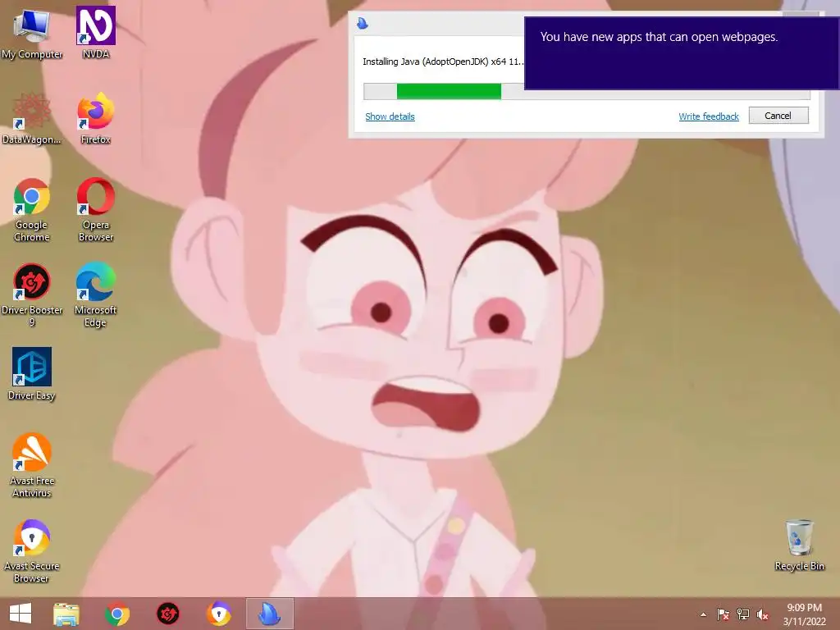Open Avast Secure Browser taskbar icon
The width and height of the screenshot is (840, 630).
pos(219,614)
